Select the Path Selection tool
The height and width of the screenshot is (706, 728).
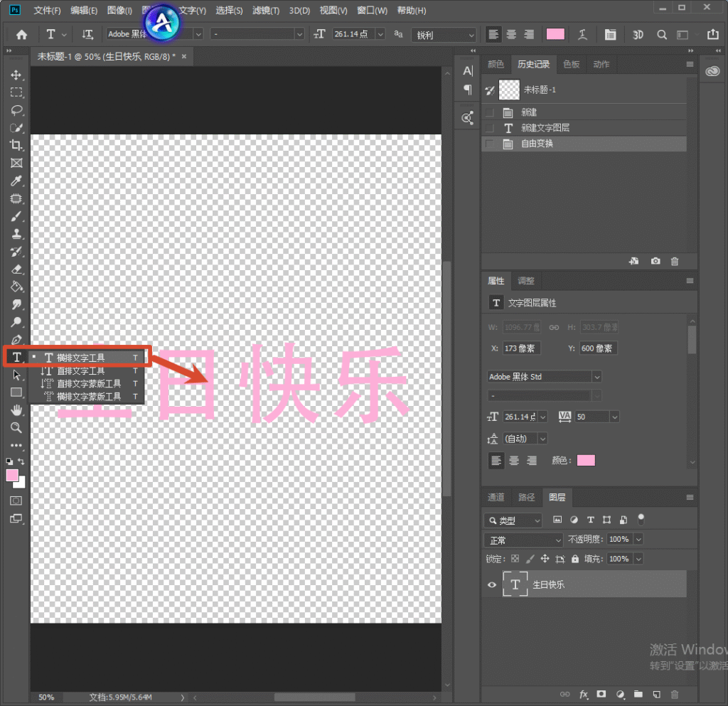coord(16,375)
